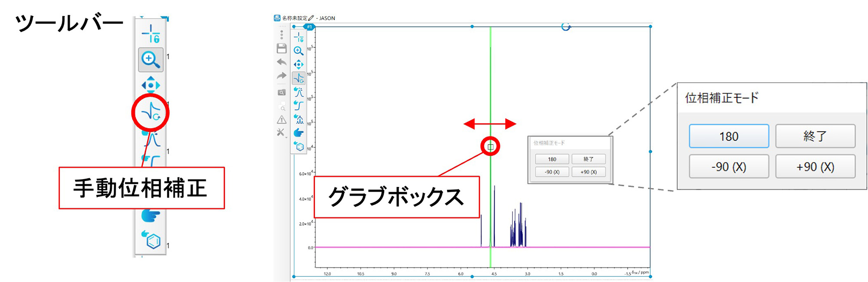Select the integration tool in JASON window

[x=299, y=105]
